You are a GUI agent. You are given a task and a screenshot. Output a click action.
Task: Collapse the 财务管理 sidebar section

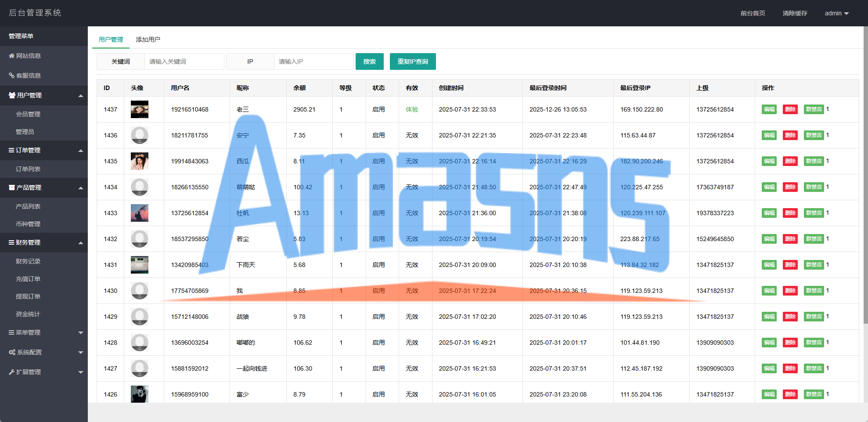point(44,242)
